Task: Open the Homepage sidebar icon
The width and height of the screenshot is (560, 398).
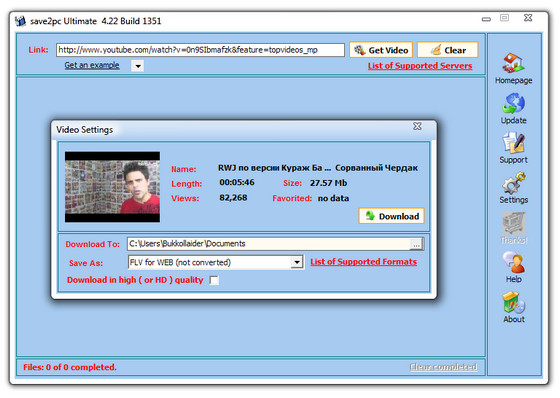Action: pyautogui.click(x=513, y=63)
